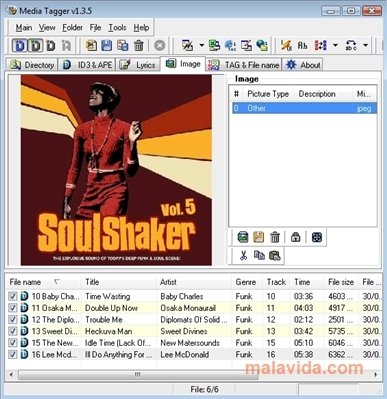387x399 pixels.
Task: Open the dropdown arrow beside the abc icon
Action: click(x=366, y=45)
